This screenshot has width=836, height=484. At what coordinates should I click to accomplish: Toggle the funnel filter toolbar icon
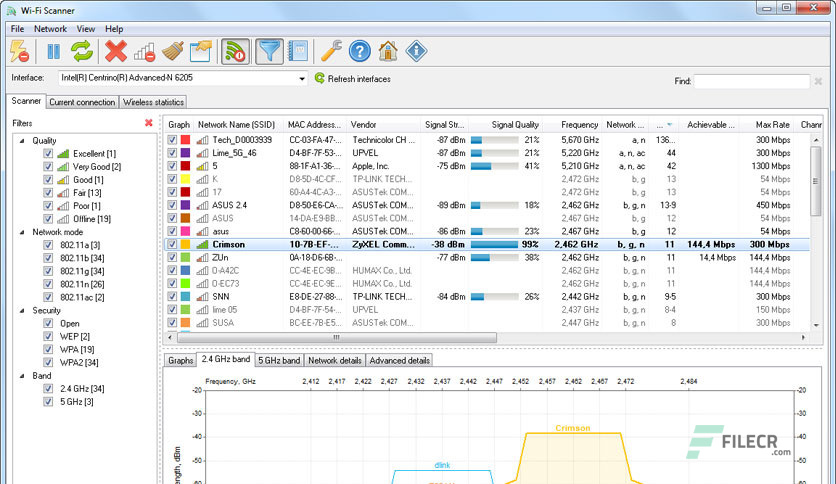pos(269,52)
